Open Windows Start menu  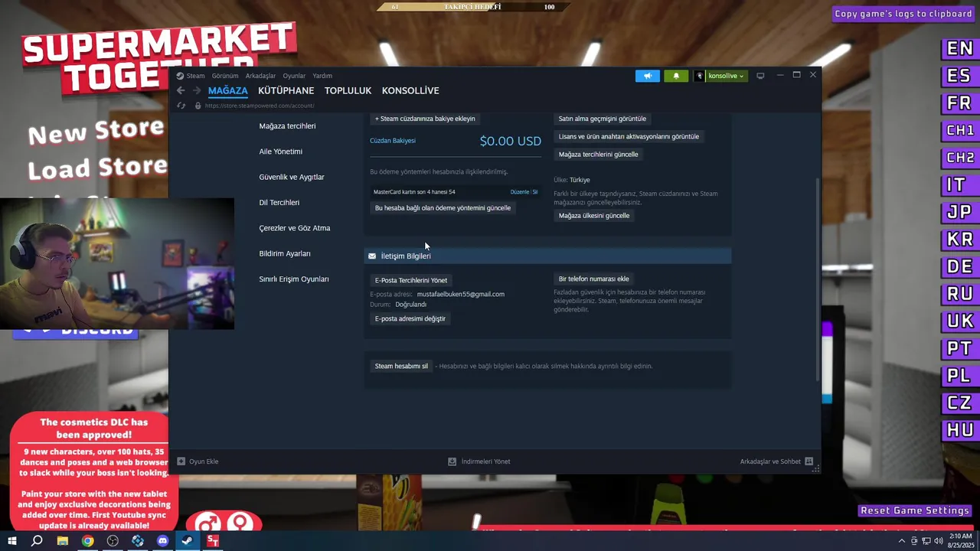pos(11,541)
